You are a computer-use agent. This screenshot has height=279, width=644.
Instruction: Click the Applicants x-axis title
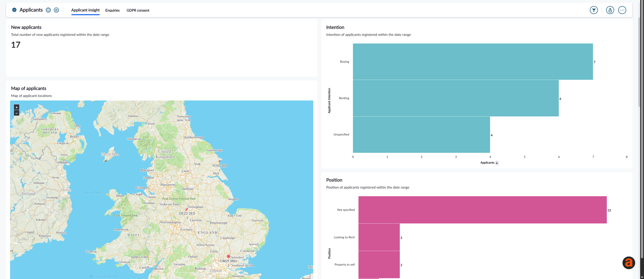tap(487, 163)
